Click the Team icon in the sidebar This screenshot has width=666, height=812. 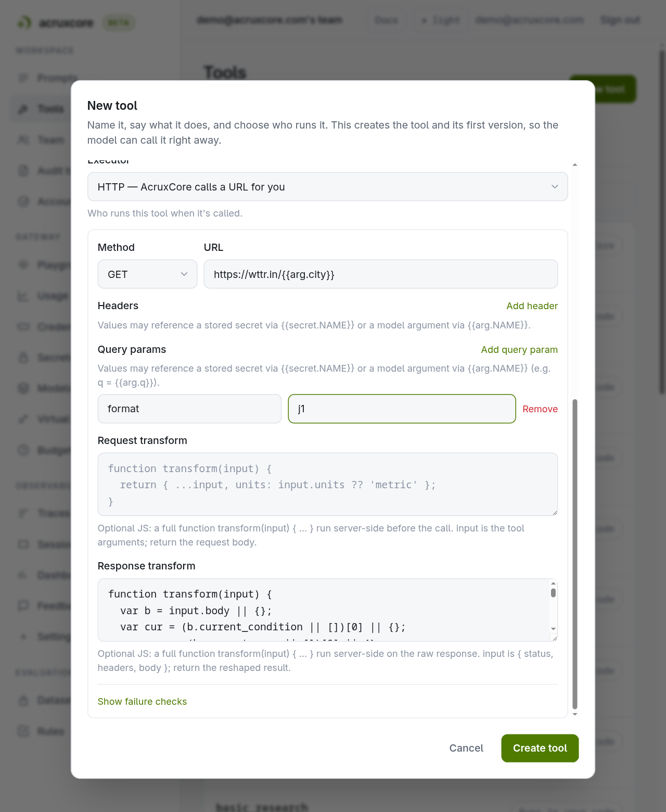click(23, 139)
